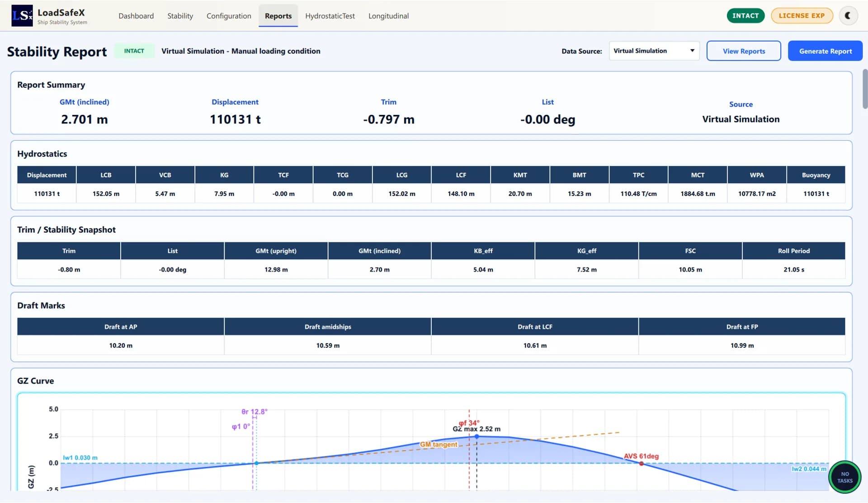Screen dimensions: 868x503
Task: Click the GMt (upright) value 12.98 m
Action: coord(276,270)
